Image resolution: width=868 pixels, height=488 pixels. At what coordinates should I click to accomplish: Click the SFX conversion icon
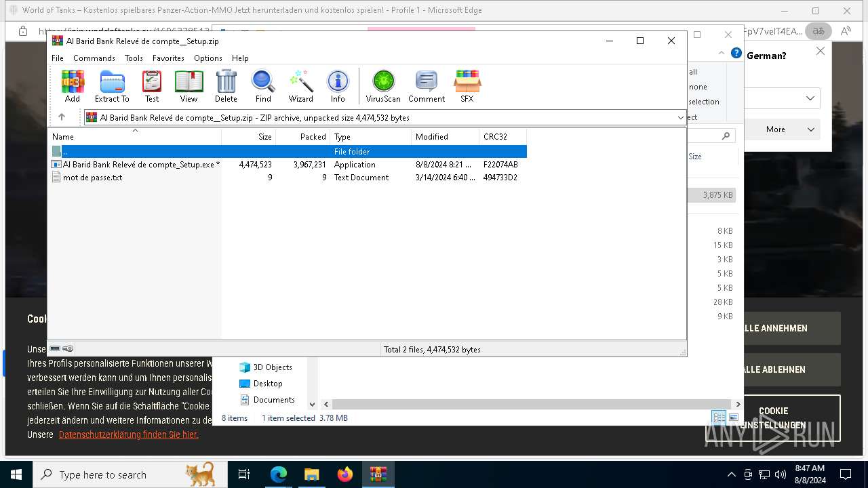[467, 87]
